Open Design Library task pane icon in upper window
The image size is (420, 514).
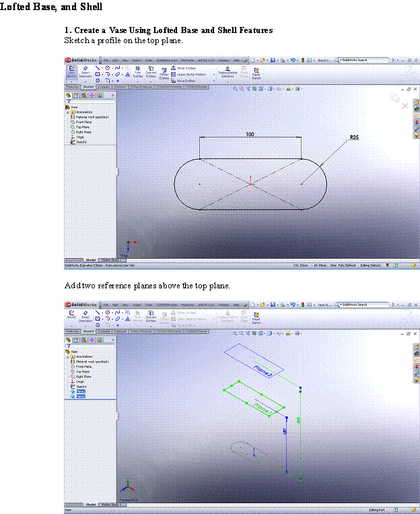coord(417,109)
